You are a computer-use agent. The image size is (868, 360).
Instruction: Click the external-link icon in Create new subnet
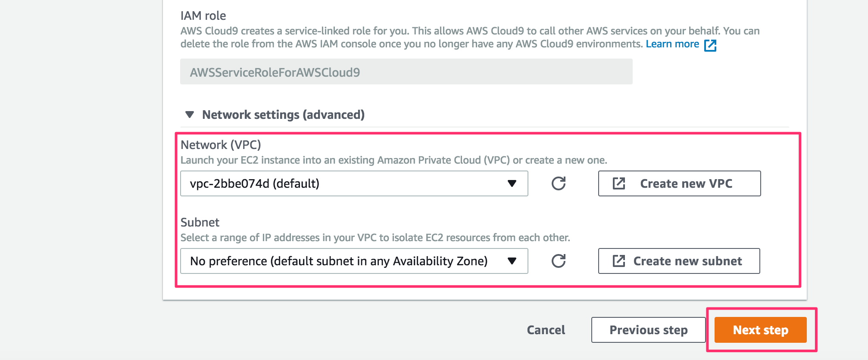point(619,261)
